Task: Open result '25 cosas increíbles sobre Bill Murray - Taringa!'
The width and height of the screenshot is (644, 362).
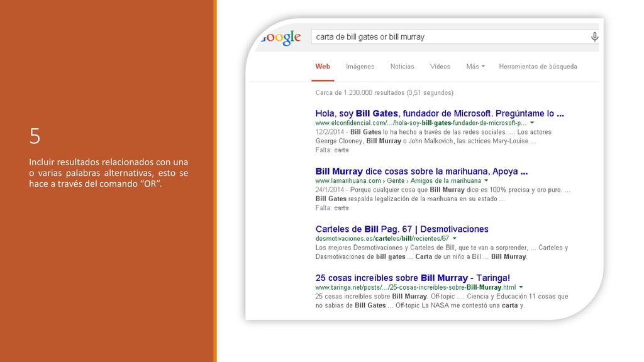Action: pyautogui.click(x=413, y=278)
